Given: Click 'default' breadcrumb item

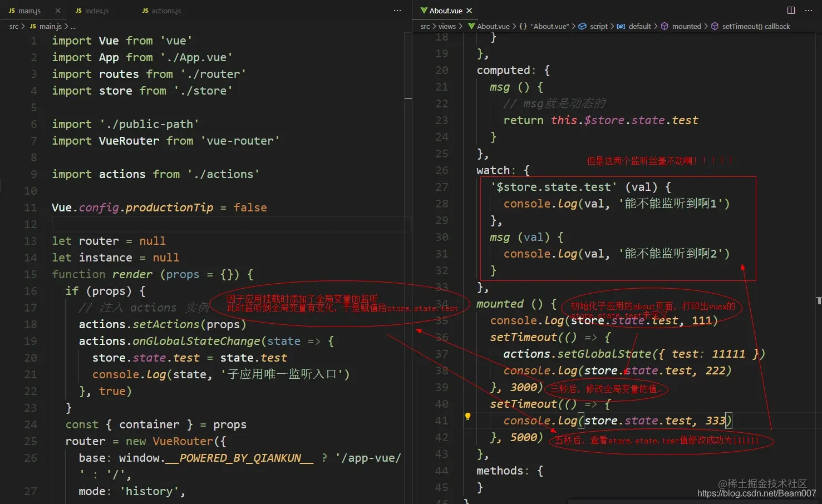Looking at the screenshot, I should tap(639, 26).
